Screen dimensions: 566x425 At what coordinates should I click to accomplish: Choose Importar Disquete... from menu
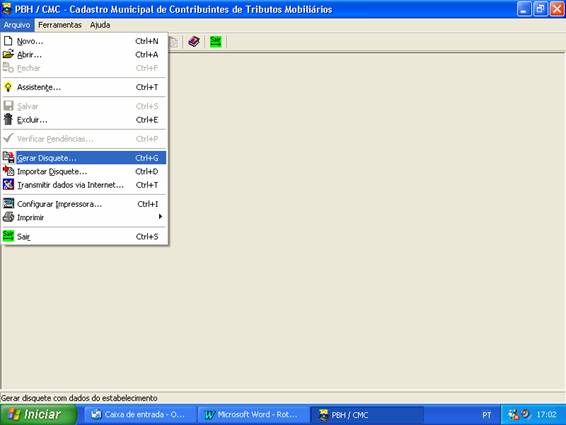84,172
